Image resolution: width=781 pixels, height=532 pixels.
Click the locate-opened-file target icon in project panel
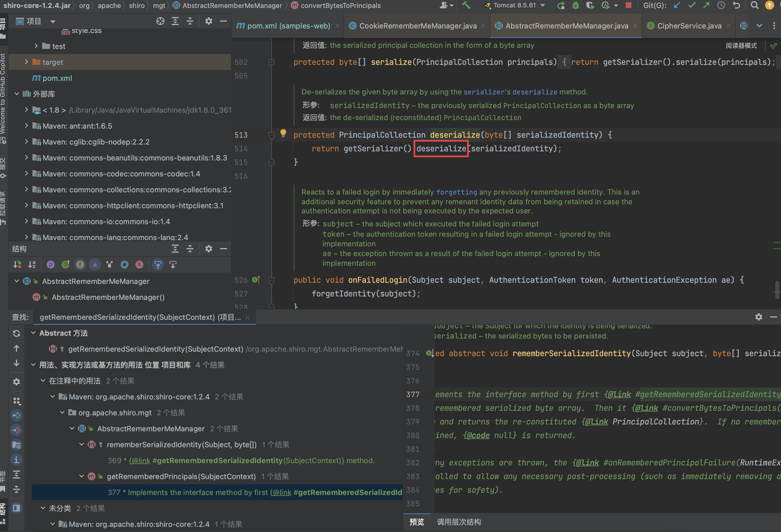pos(160,21)
